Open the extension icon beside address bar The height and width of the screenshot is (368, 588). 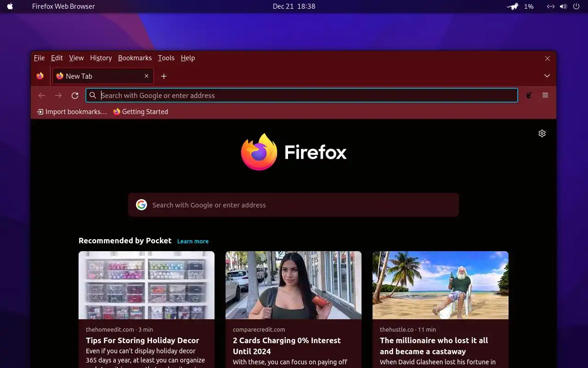click(x=529, y=95)
